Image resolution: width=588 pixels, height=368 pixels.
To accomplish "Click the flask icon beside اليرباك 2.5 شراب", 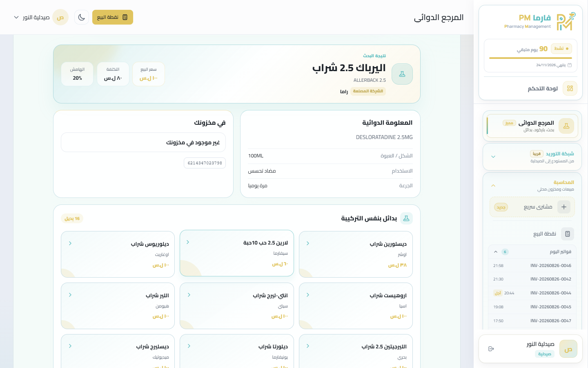I will coord(402,74).
